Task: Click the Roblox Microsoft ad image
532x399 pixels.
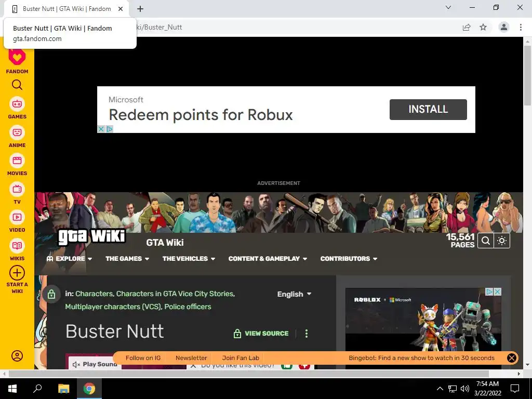Action: tap(423, 320)
